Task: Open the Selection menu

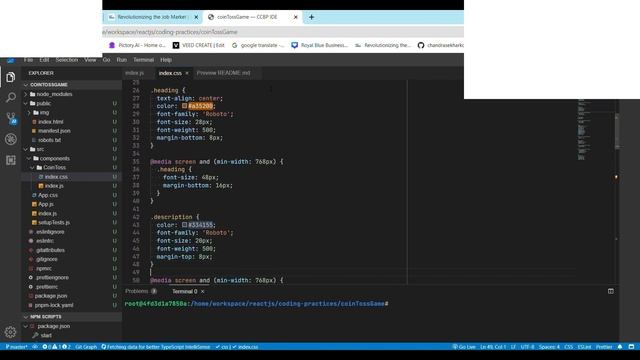Action: tap(67, 60)
